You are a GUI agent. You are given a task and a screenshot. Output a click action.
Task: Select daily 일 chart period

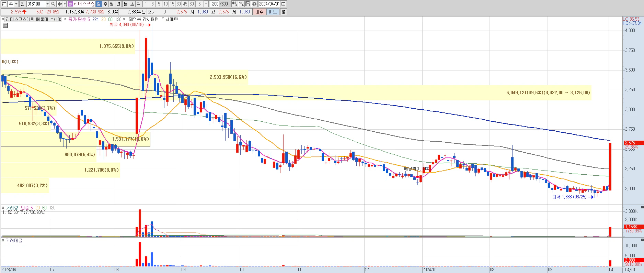(x=99, y=4)
